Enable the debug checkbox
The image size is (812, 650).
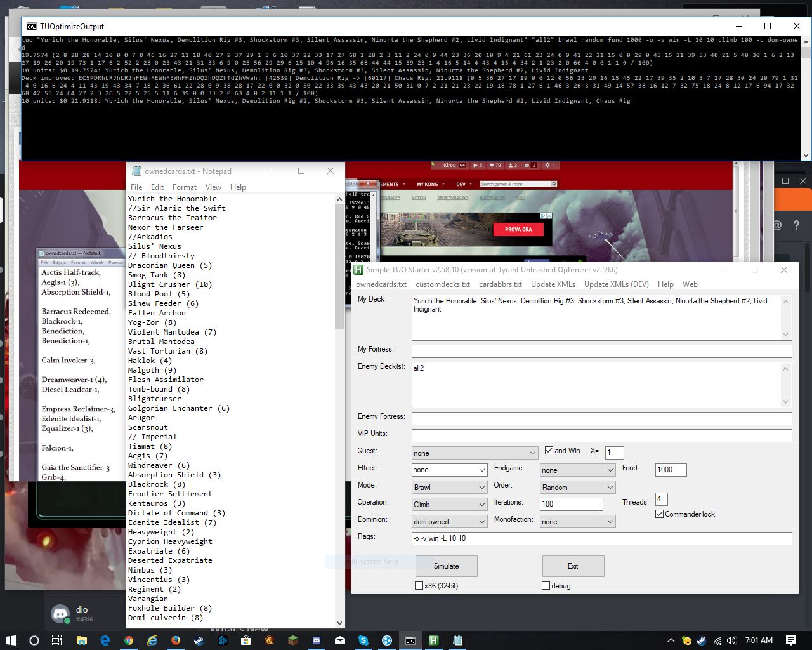click(x=546, y=586)
